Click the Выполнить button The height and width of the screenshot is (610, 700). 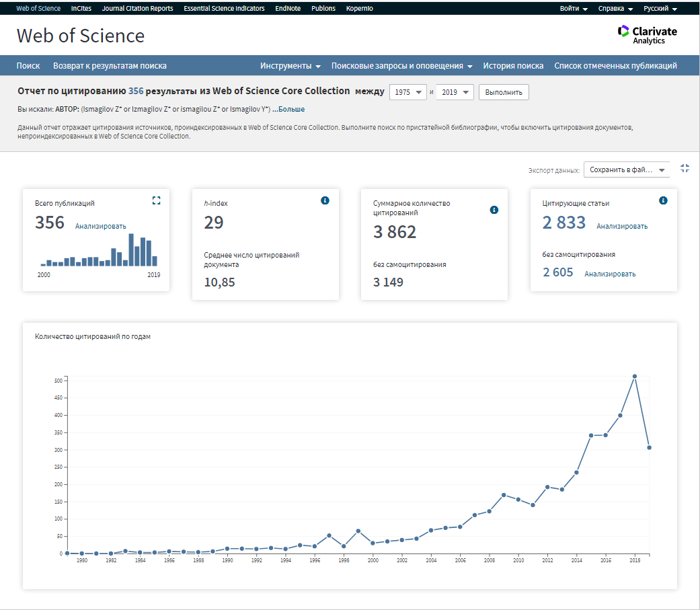pos(504,92)
